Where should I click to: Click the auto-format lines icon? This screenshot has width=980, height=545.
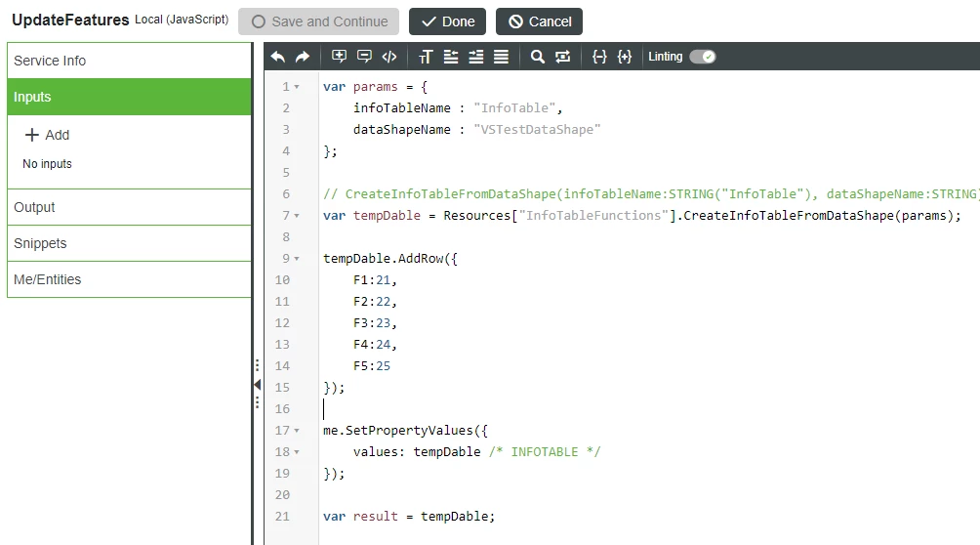point(502,57)
